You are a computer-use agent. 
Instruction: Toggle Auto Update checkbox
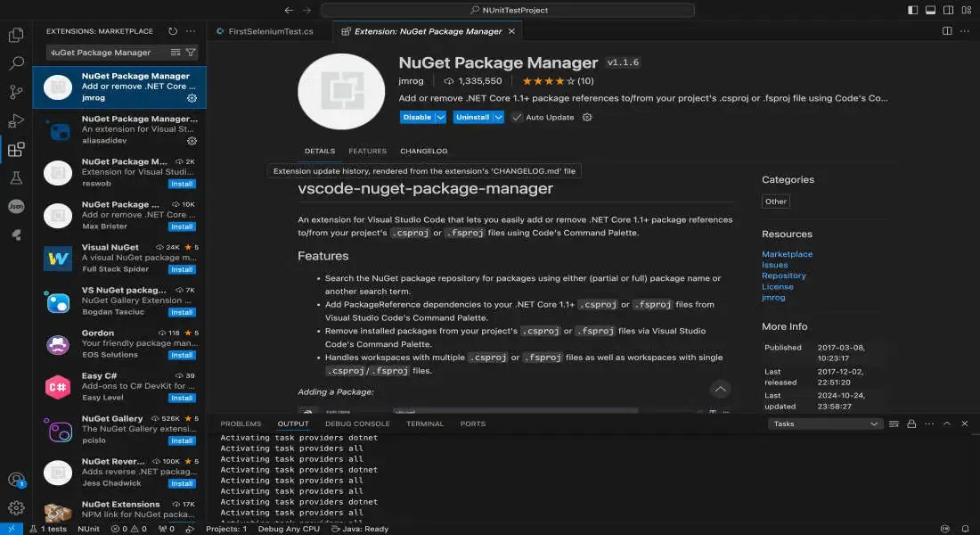coord(517,117)
